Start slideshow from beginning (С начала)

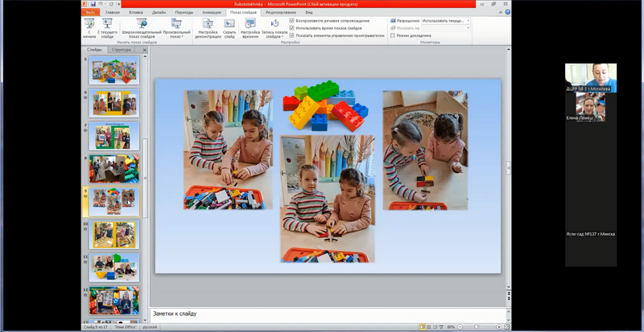point(89,28)
